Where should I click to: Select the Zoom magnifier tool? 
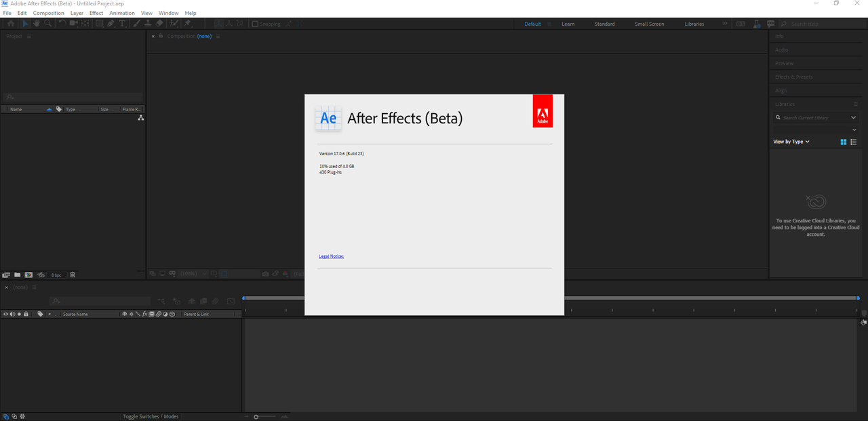pyautogui.click(x=48, y=24)
